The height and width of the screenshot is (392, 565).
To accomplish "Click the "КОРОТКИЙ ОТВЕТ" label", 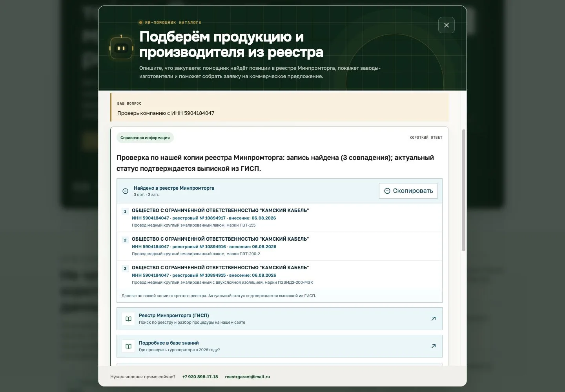I will [426, 138].
